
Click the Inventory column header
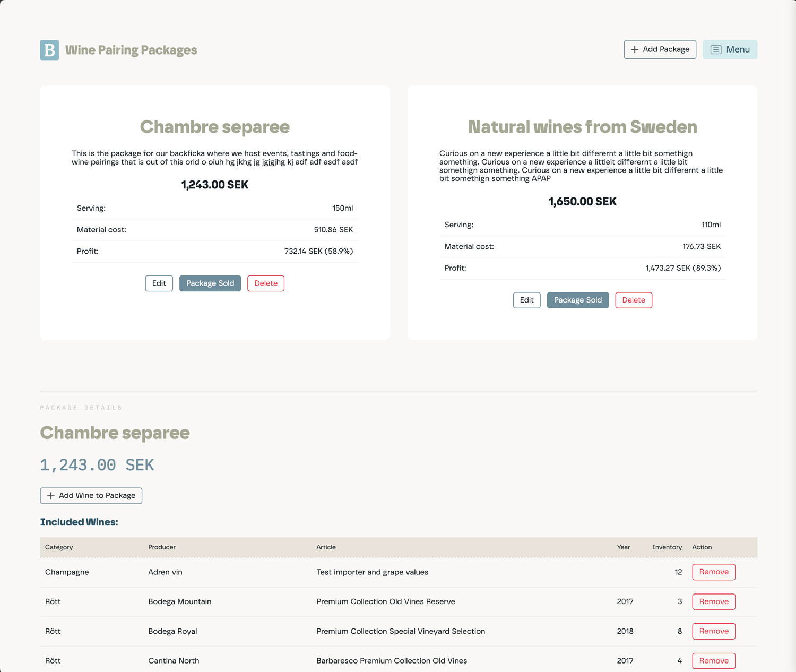pyautogui.click(x=667, y=547)
